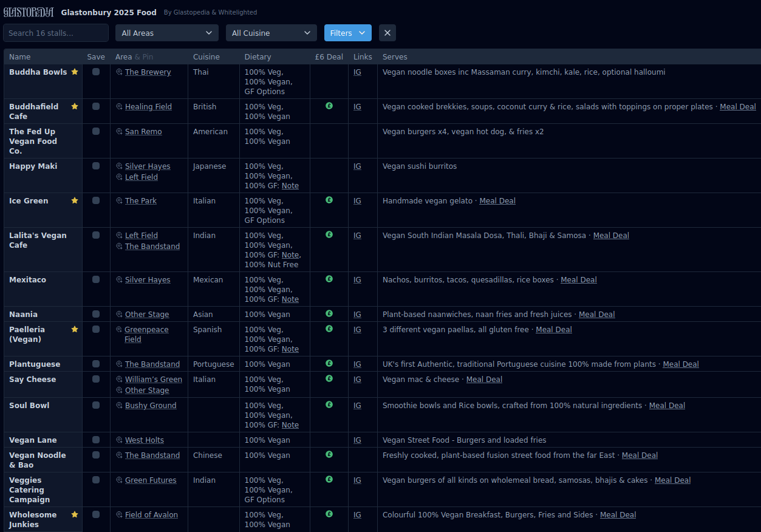Click the star icon next to Buddhafield Cafe

pos(75,106)
